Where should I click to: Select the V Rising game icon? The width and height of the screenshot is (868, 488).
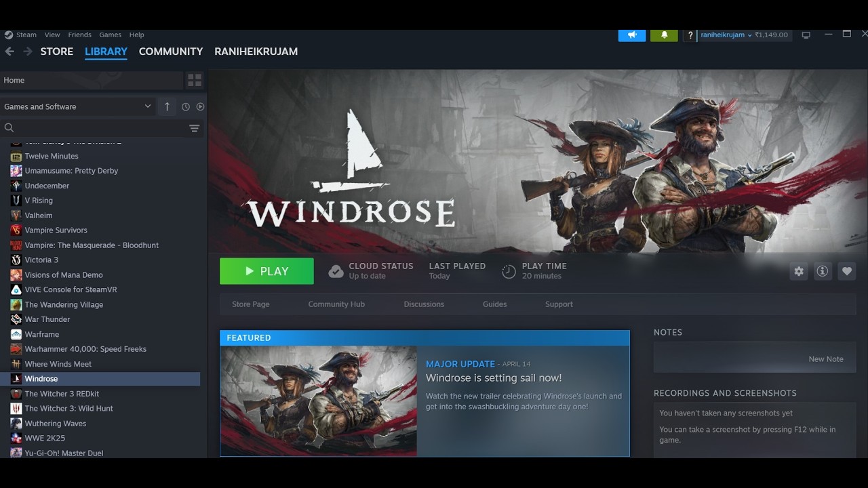[16, 201]
